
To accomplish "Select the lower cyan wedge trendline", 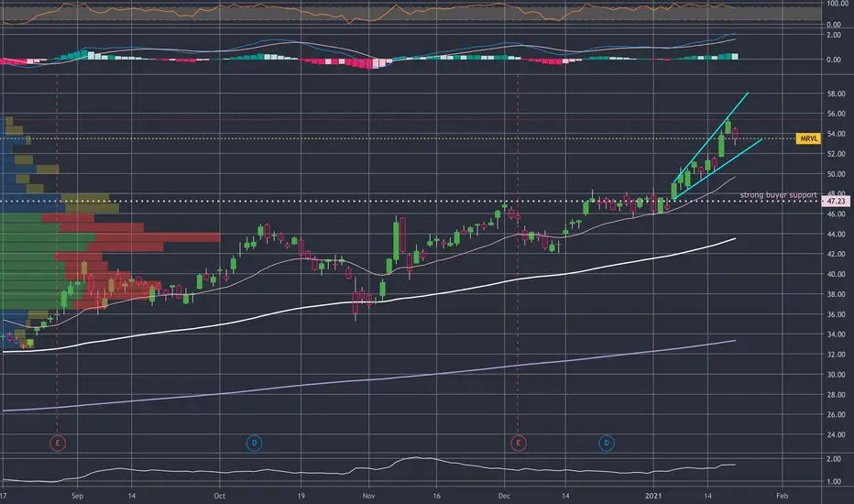I will click(717, 169).
